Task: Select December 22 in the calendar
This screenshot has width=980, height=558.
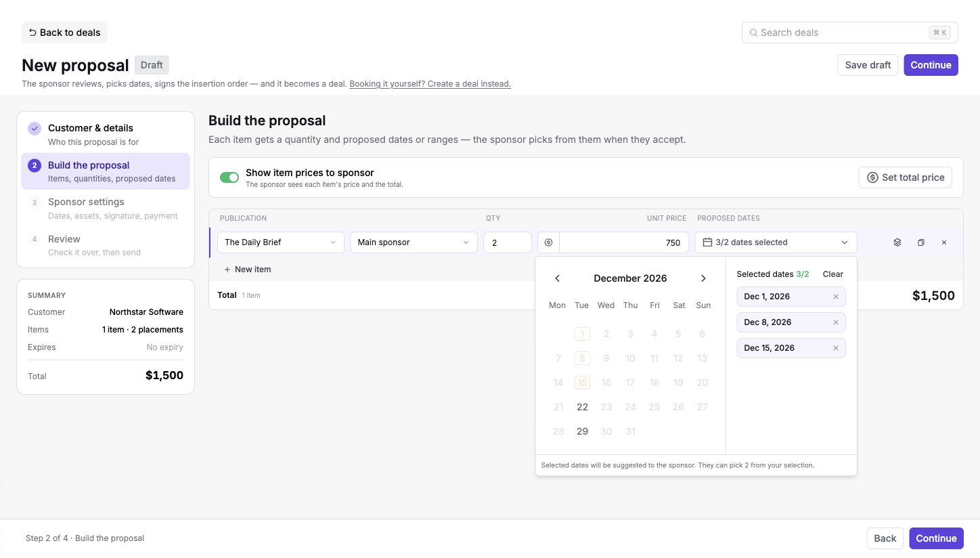Action: 582,407
